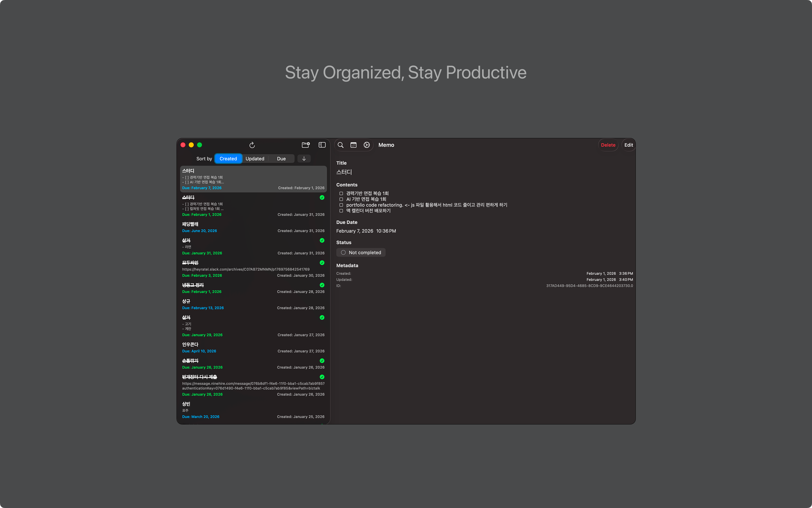
Task: Open the 상빈 memo
Action: coord(253,410)
